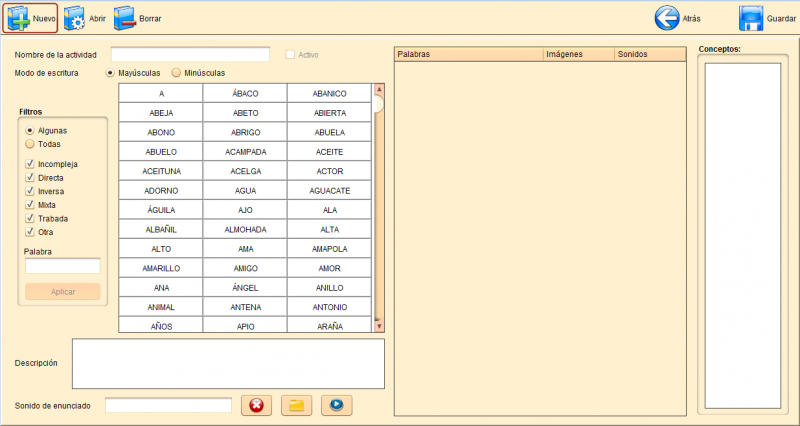Uncheck the Directa filter
This screenshot has height=426, width=800.
(x=30, y=178)
